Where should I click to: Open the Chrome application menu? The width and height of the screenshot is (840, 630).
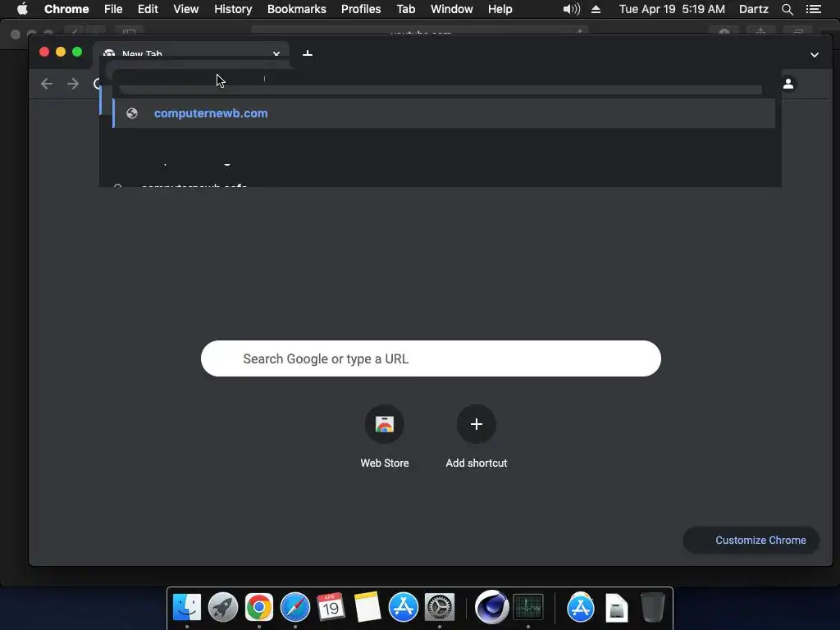66,9
